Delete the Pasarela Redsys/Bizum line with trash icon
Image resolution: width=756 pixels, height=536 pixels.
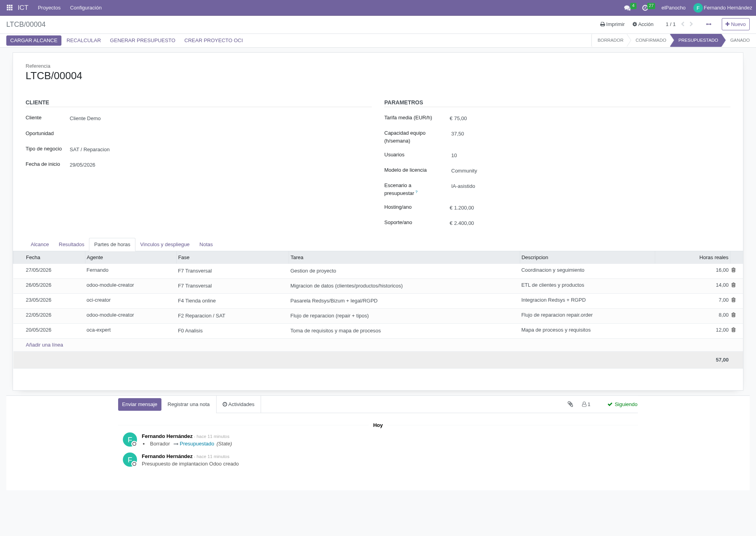point(734,300)
